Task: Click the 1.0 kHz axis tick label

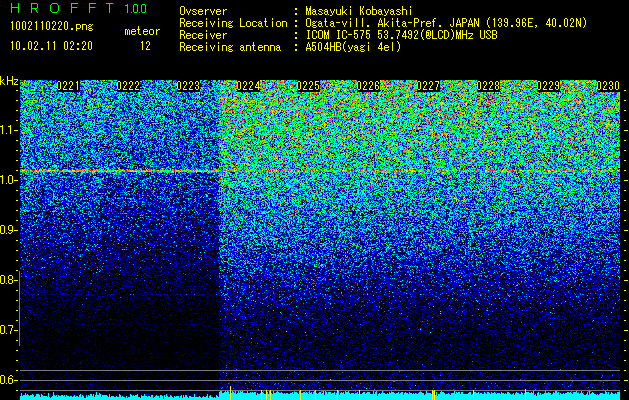Action: (8, 180)
